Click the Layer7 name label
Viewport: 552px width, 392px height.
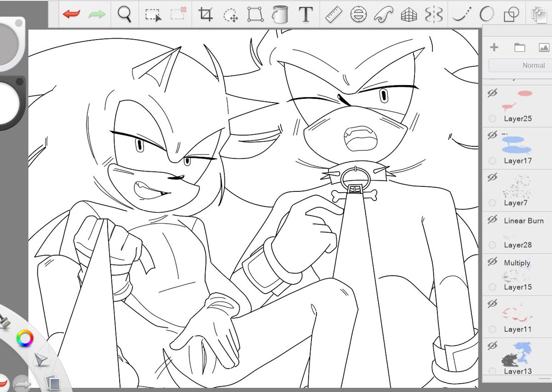515,203
